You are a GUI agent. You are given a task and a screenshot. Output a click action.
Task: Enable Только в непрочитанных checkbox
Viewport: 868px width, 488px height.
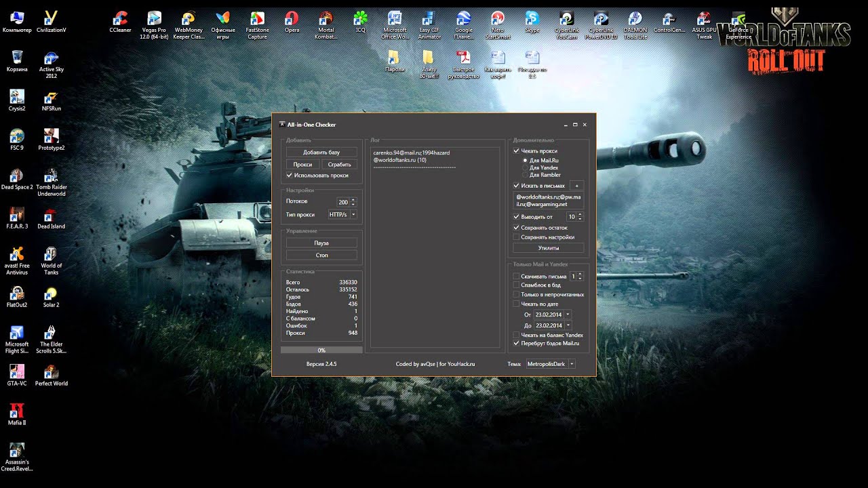pyautogui.click(x=517, y=294)
